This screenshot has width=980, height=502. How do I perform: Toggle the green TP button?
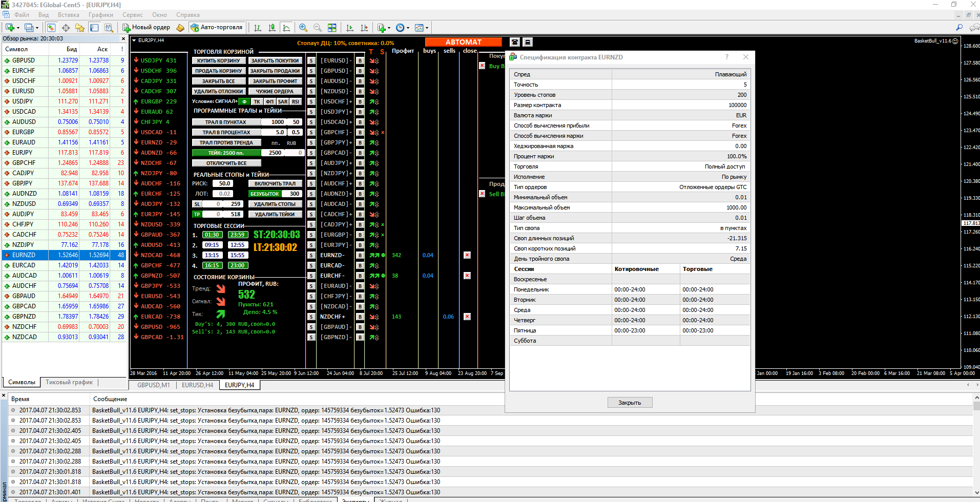click(x=197, y=214)
